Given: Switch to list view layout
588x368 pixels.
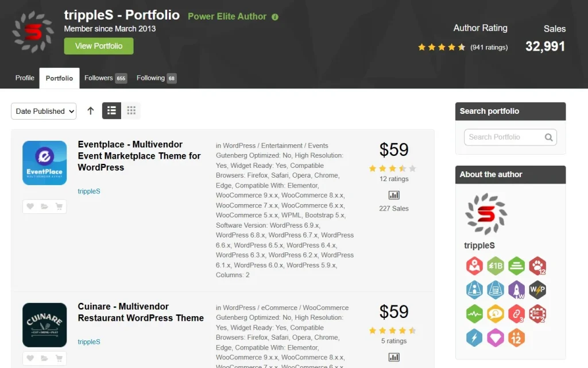Looking at the screenshot, I should click(x=111, y=111).
